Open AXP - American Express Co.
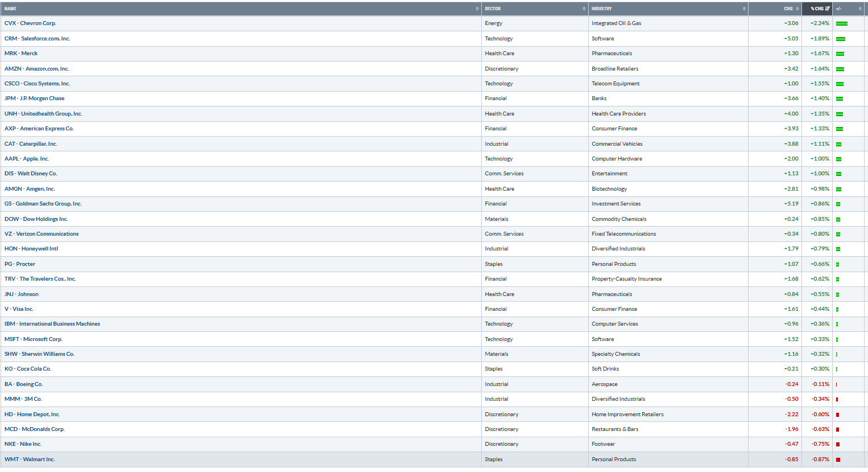Screen dimensions: 868x472 39,129
